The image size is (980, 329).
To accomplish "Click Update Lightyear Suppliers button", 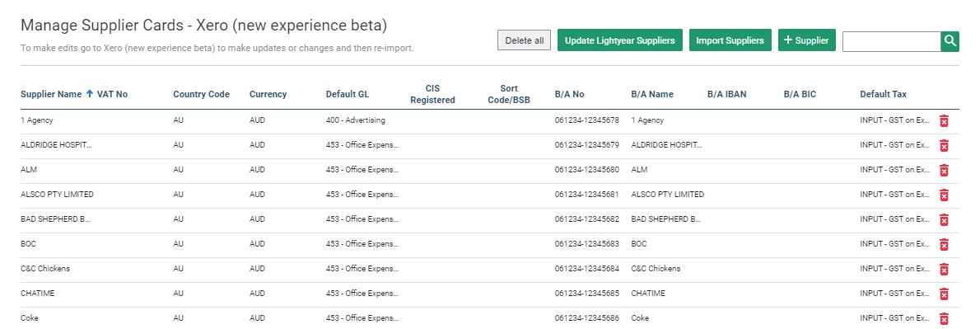I will click(x=619, y=40).
